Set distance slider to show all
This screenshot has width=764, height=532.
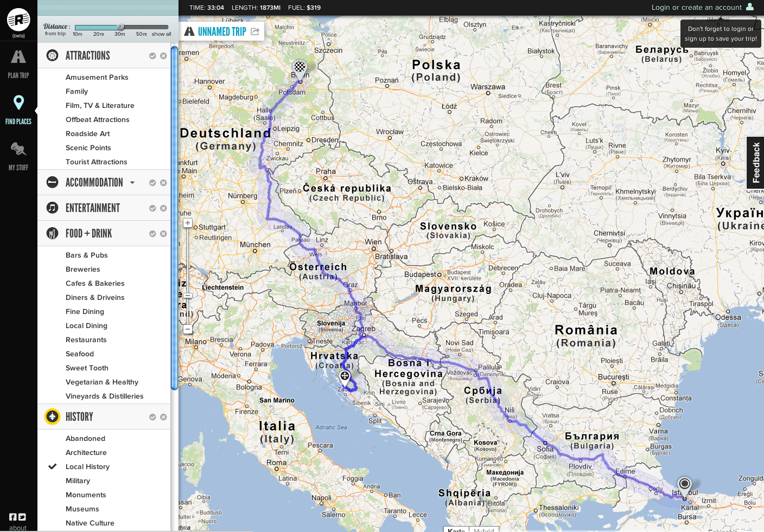(162, 34)
